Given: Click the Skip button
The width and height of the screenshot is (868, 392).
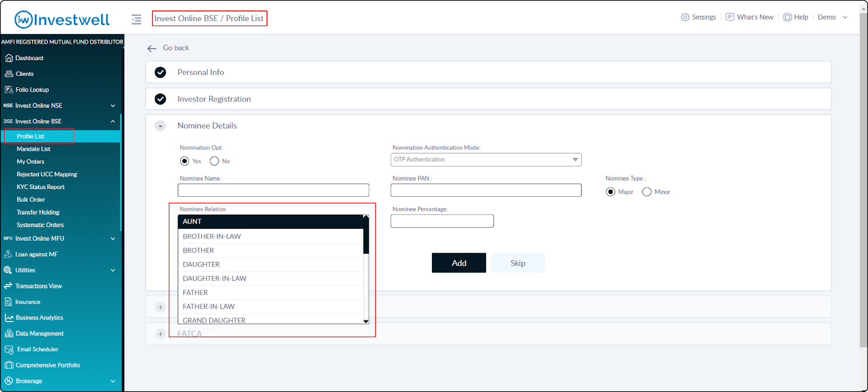Looking at the screenshot, I should coord(518,263).
